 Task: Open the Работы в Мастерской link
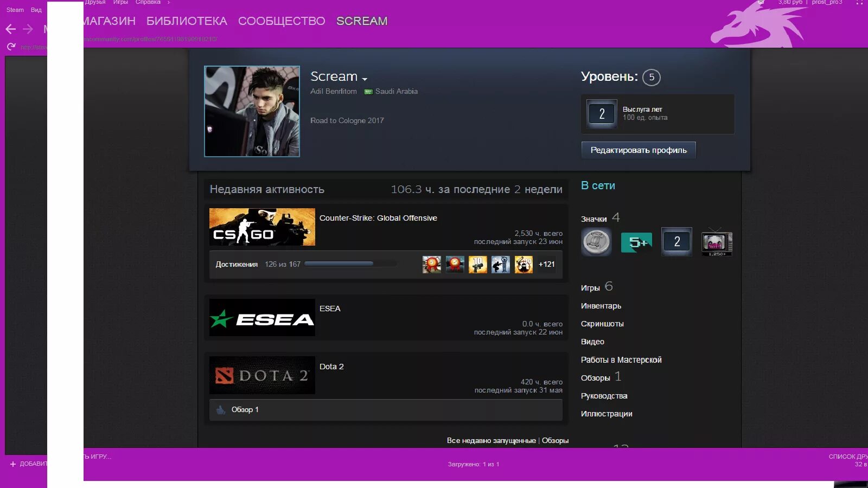point(621,360)
